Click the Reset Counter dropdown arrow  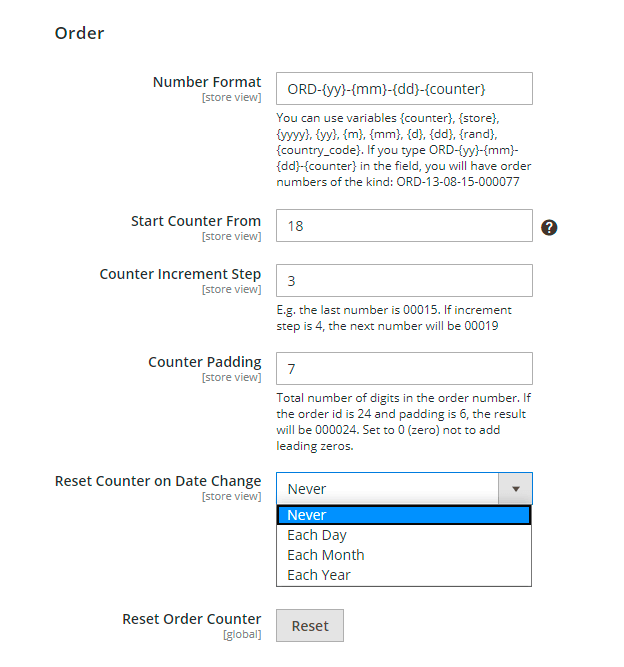[x=515, y=489]
